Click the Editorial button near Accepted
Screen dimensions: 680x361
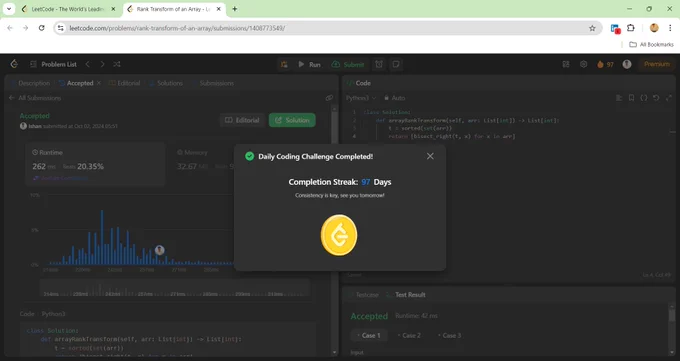(x=242, y=120)
